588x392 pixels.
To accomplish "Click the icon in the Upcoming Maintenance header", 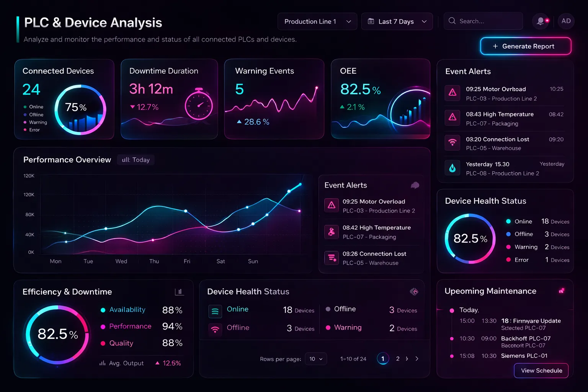I will pyautogui.click(x=562, y=291).
